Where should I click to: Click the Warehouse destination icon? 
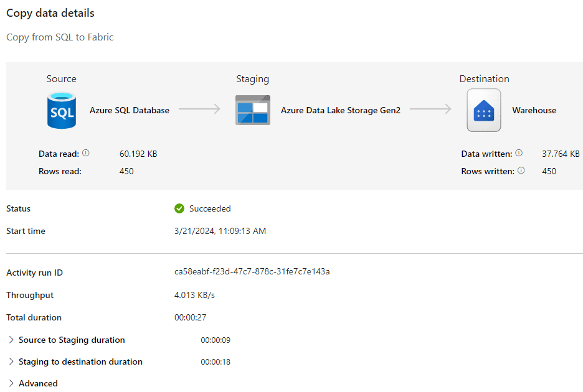(x=484, y=110)
